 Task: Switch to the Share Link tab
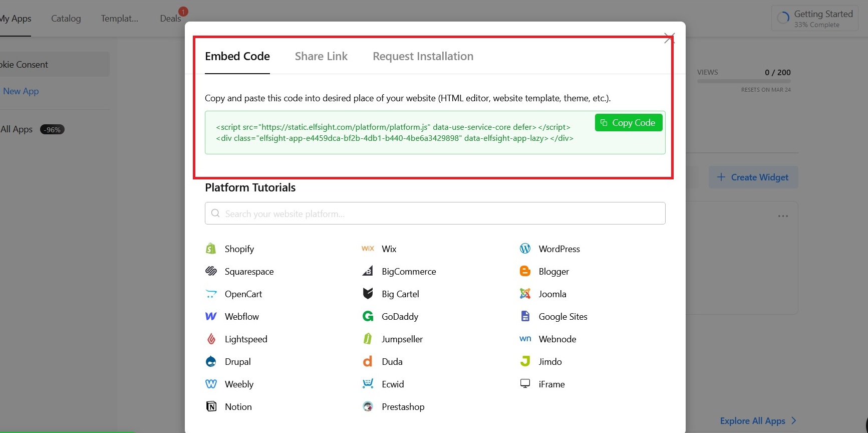click(x=321, y=56)
